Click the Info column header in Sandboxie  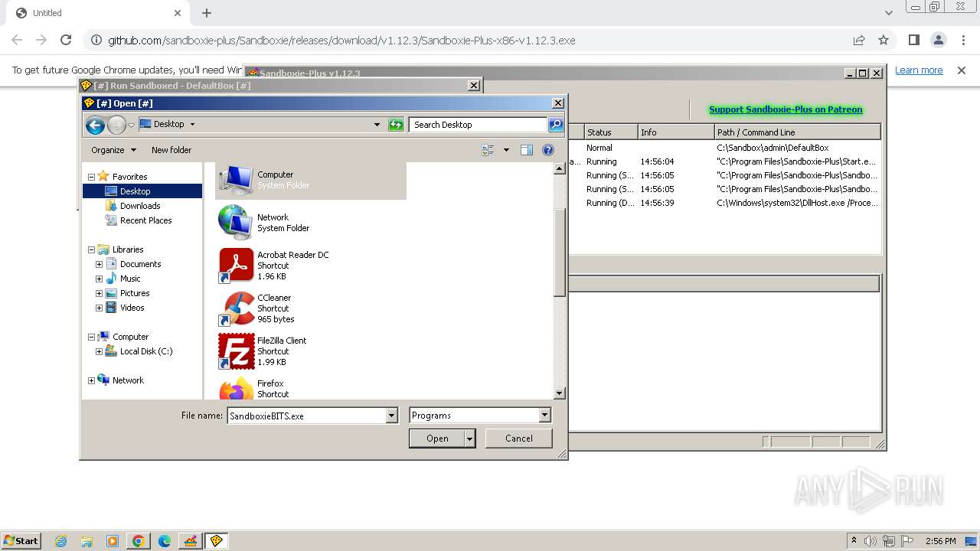pos(676,132)
